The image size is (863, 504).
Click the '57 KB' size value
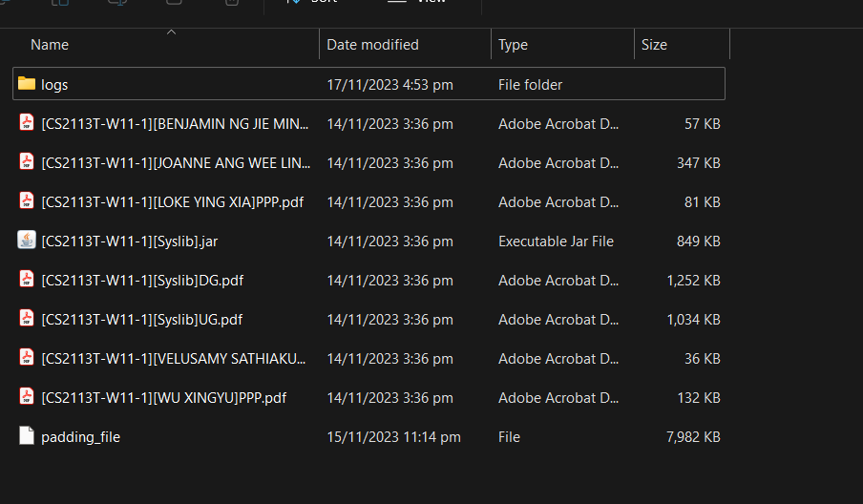703,124
